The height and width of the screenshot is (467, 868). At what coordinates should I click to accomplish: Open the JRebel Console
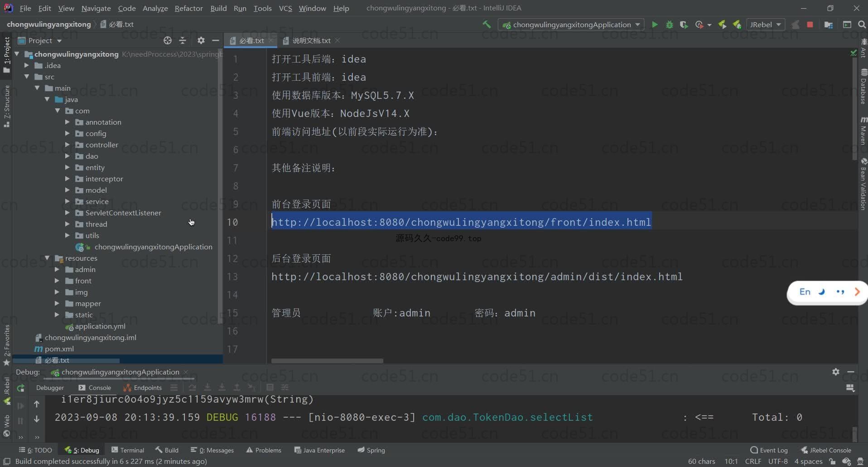click(x=826, y=450)
